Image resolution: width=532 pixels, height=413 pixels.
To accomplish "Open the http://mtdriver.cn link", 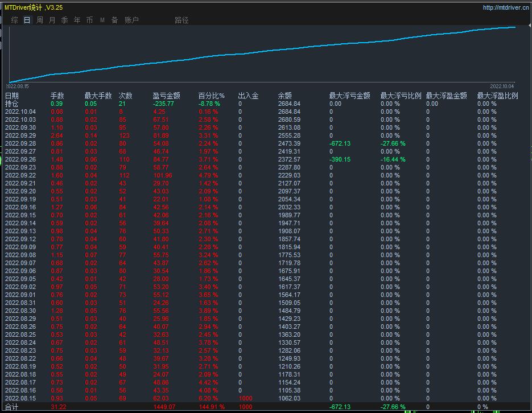I will 505,7.
